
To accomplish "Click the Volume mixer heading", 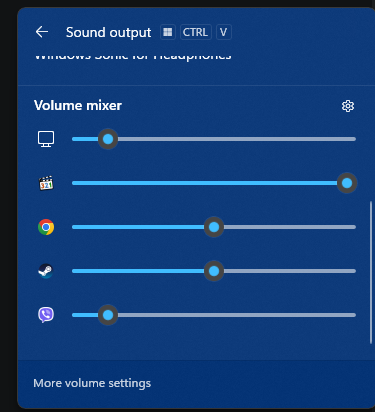I will [78, 106].
